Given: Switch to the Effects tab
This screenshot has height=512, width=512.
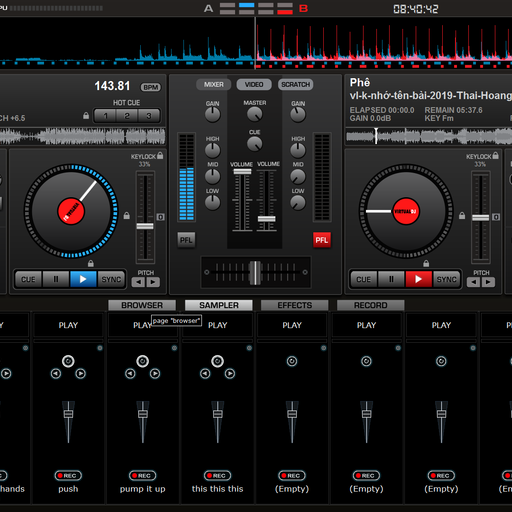Looking at the screenshot, I should point(295,305).
